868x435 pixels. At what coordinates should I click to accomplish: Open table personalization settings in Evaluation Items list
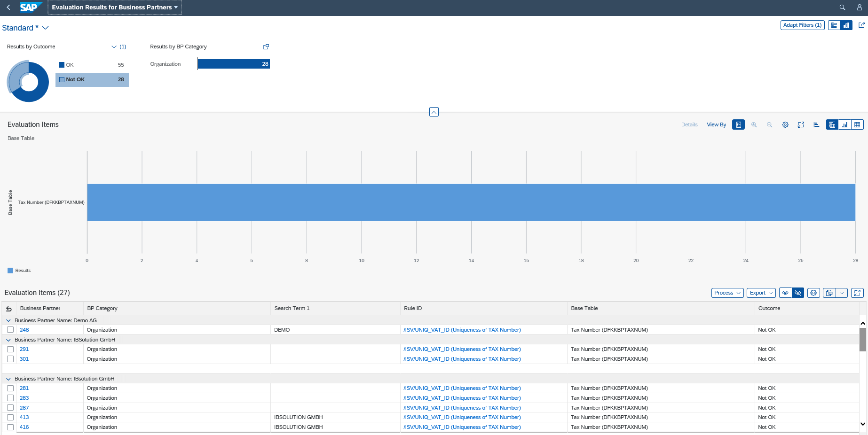point(813,293)
